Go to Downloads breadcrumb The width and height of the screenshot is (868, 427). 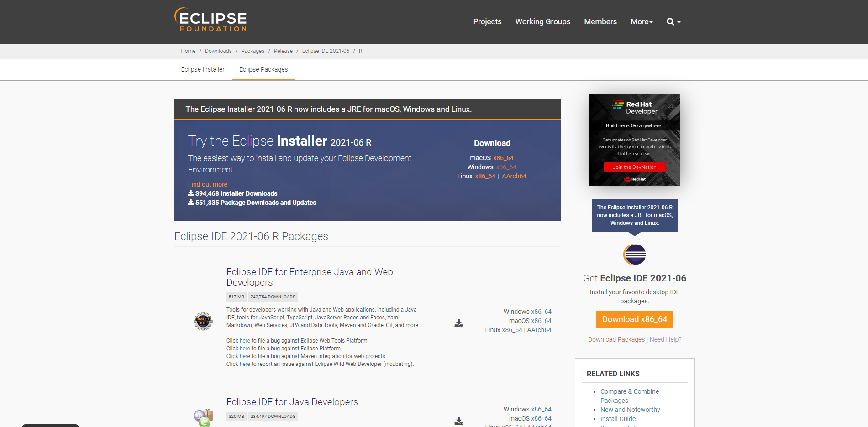(218, 51)
